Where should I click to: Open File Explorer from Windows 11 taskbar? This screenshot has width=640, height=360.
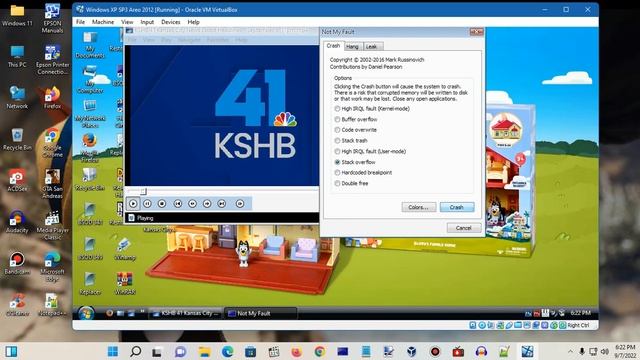point(204,351)
